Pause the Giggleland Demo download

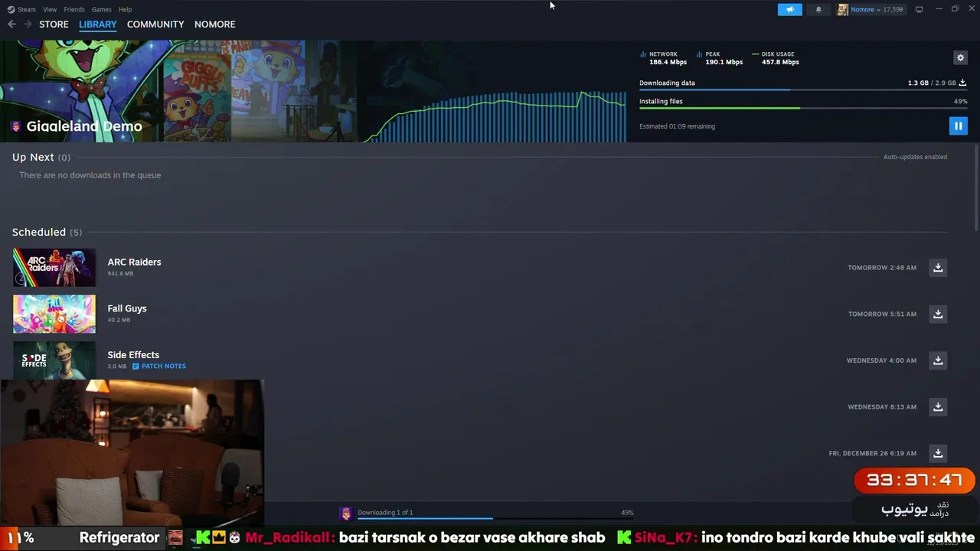pos(958,126)
